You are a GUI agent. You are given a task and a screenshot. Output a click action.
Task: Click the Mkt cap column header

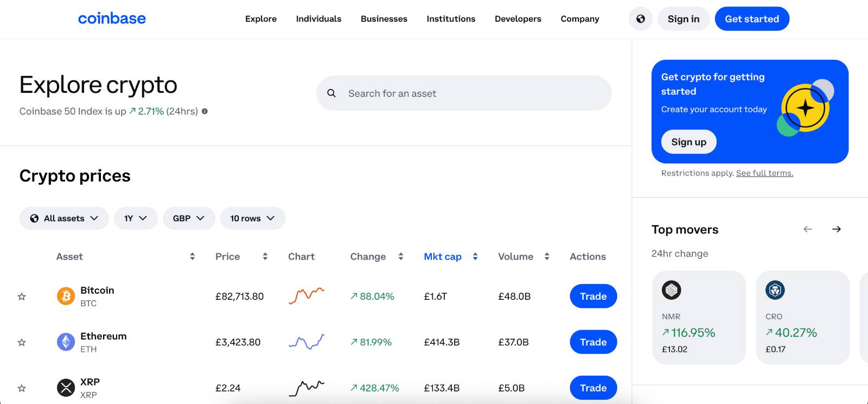click(x=443, y=256)
